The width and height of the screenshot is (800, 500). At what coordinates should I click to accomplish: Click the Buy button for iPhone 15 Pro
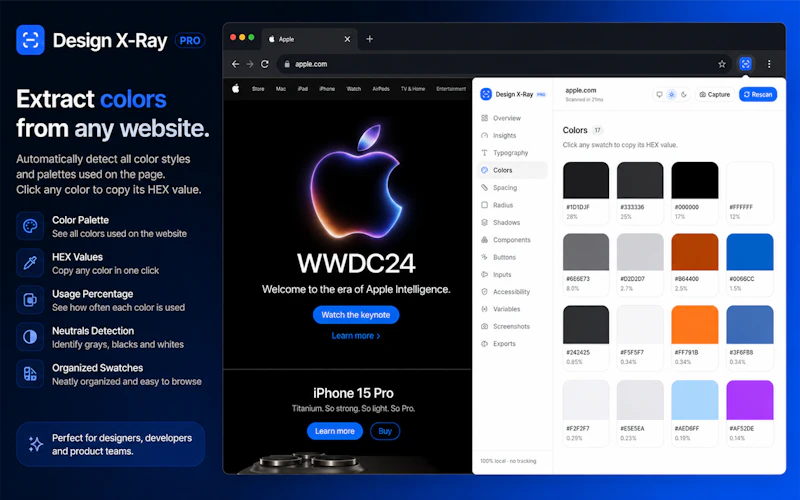pos(385,431)
